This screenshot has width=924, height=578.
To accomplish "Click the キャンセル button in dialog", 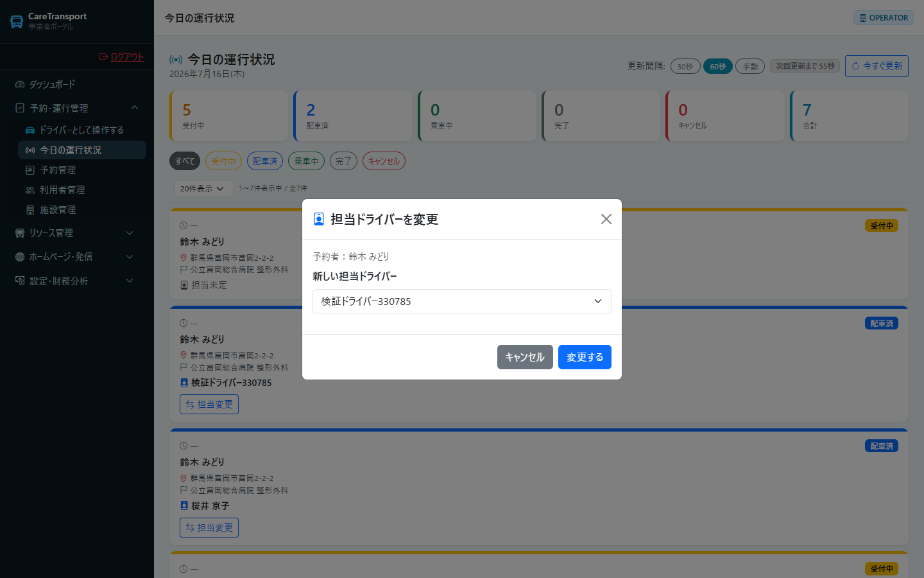I will click(525, 357).
